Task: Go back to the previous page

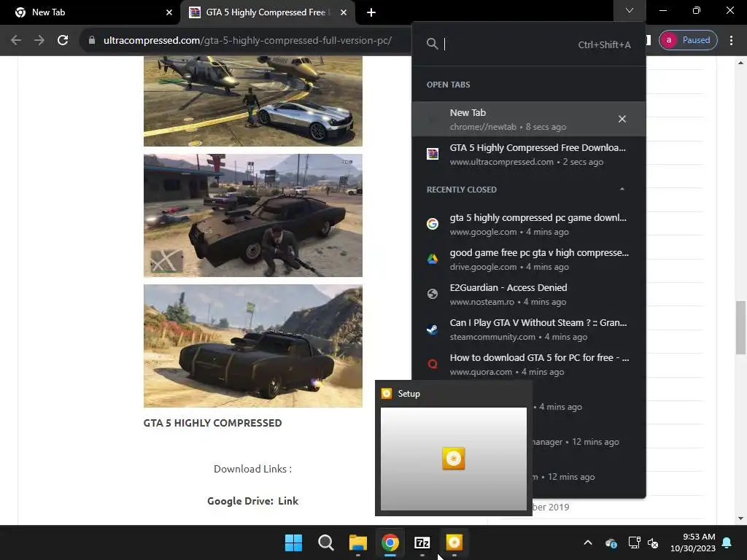Action: tap(16, 41)
